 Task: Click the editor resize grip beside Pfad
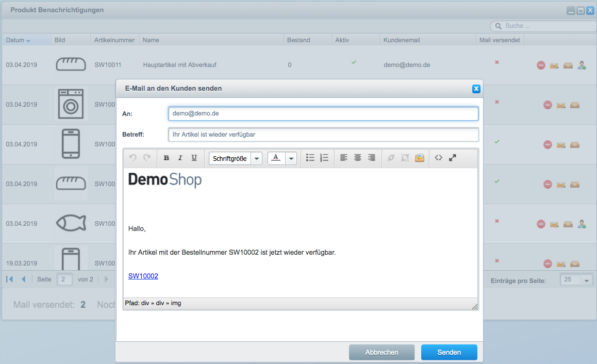pos(474,306)
